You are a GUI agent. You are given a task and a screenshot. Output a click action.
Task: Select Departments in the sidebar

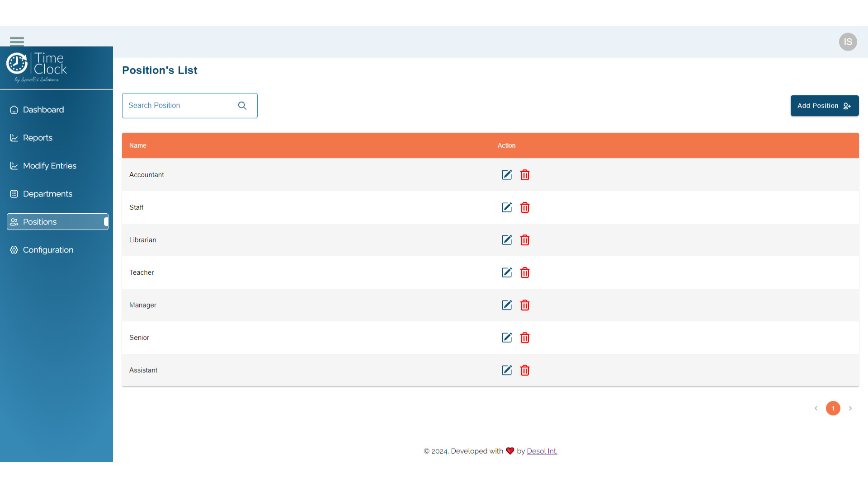coord(47,194)
